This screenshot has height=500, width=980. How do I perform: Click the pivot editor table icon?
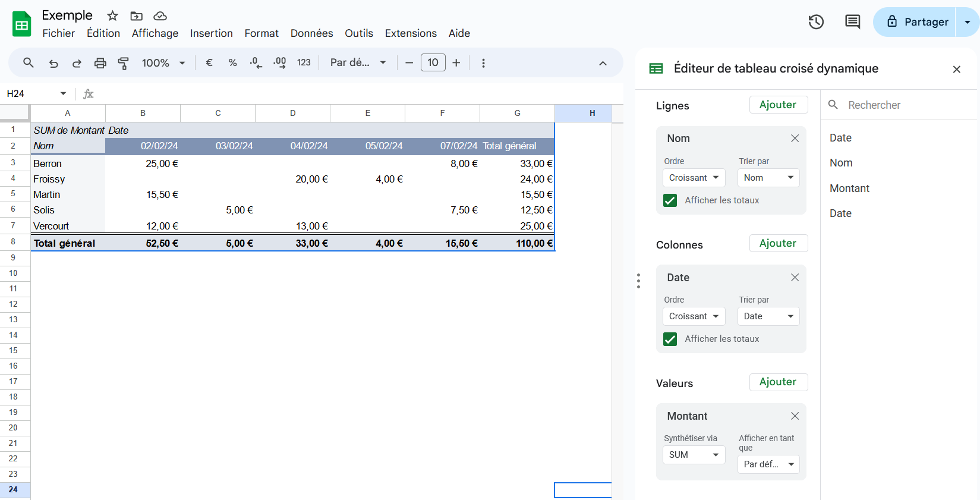click(x=656, y=68)
